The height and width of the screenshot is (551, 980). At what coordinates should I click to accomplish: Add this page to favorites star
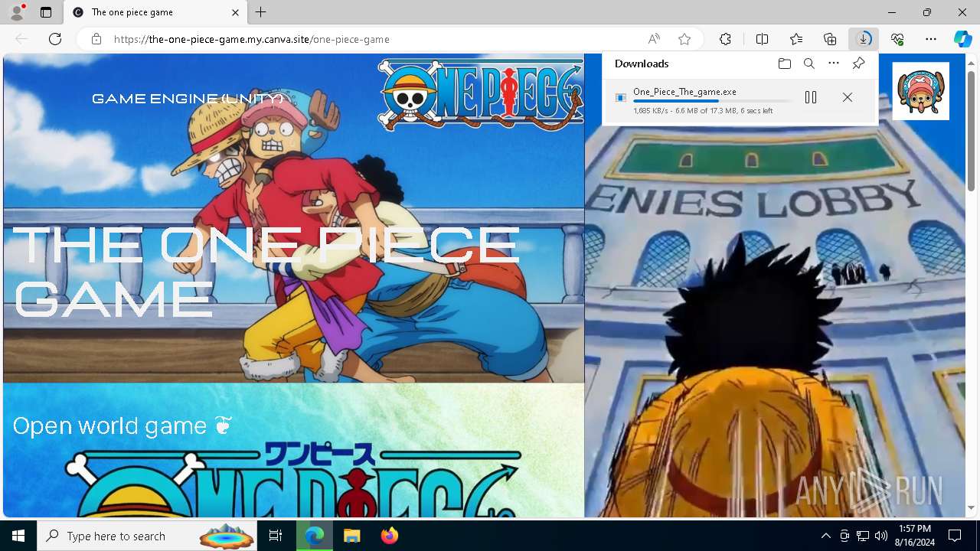coord(684,39)
